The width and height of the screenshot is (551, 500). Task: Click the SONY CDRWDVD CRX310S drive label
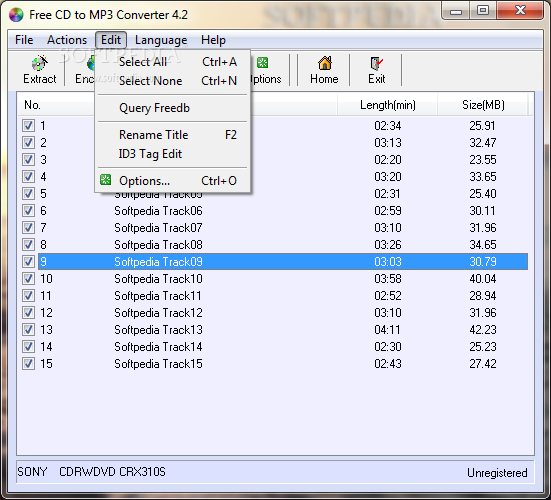[91, 472]
